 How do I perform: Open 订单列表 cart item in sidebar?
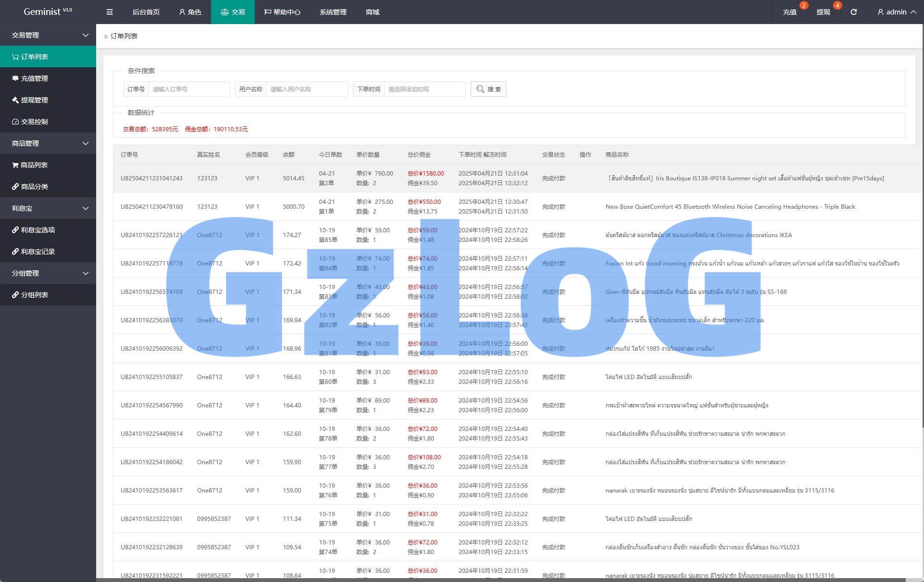pos(35,57)
